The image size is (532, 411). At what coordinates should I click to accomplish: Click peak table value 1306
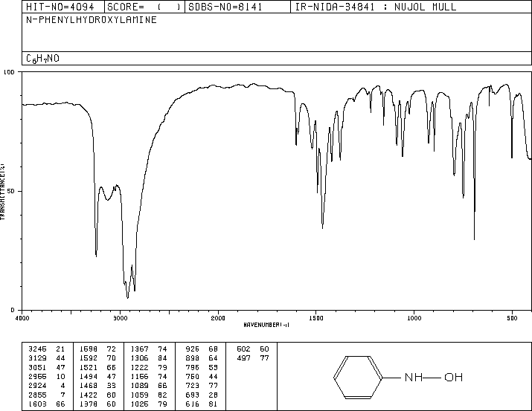139,358
